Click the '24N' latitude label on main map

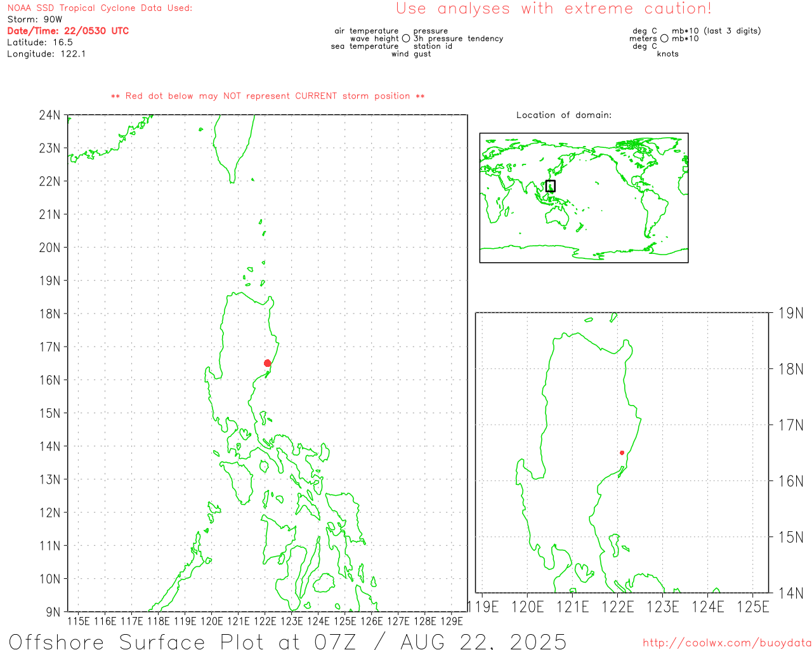49,115
